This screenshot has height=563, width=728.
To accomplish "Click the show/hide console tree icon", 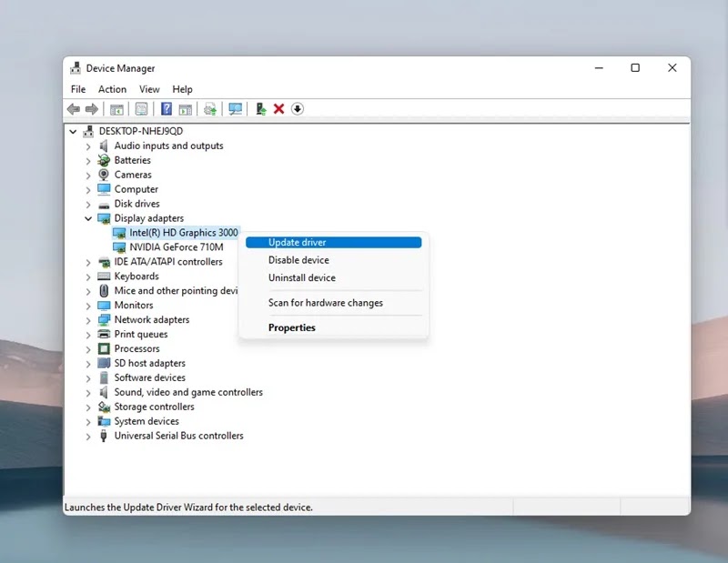I will pyautogui.click(x=116, y=109).
